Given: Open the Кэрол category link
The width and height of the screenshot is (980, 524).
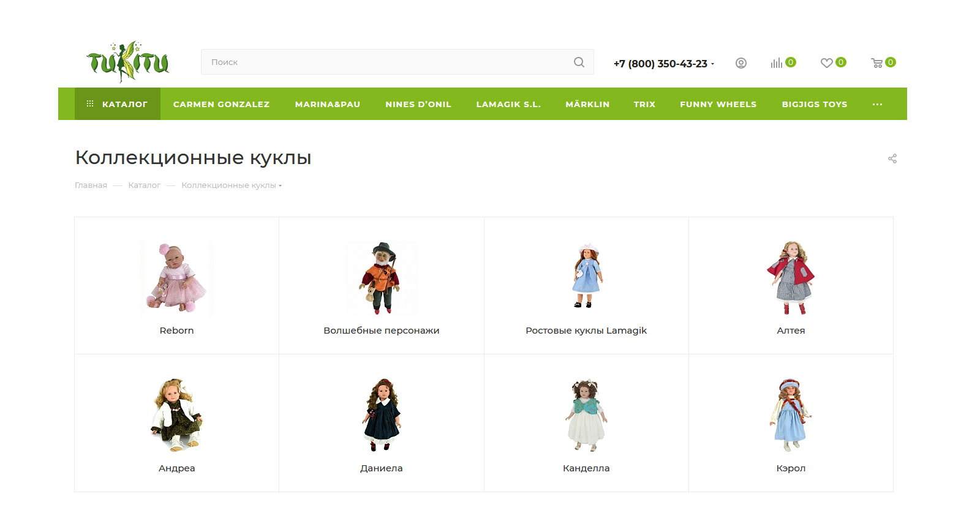Looking at the screenshot, I should click(x=791, y=468).
